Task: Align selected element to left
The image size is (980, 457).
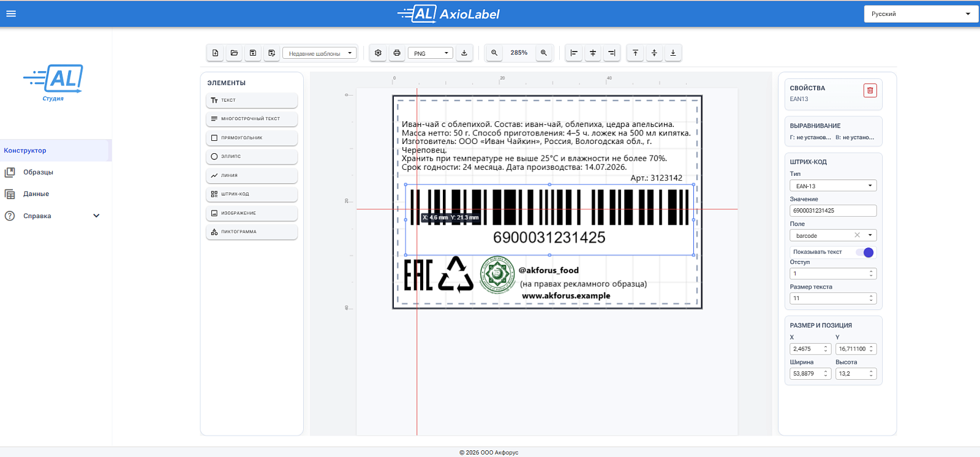Action: [x=574, y=53]
